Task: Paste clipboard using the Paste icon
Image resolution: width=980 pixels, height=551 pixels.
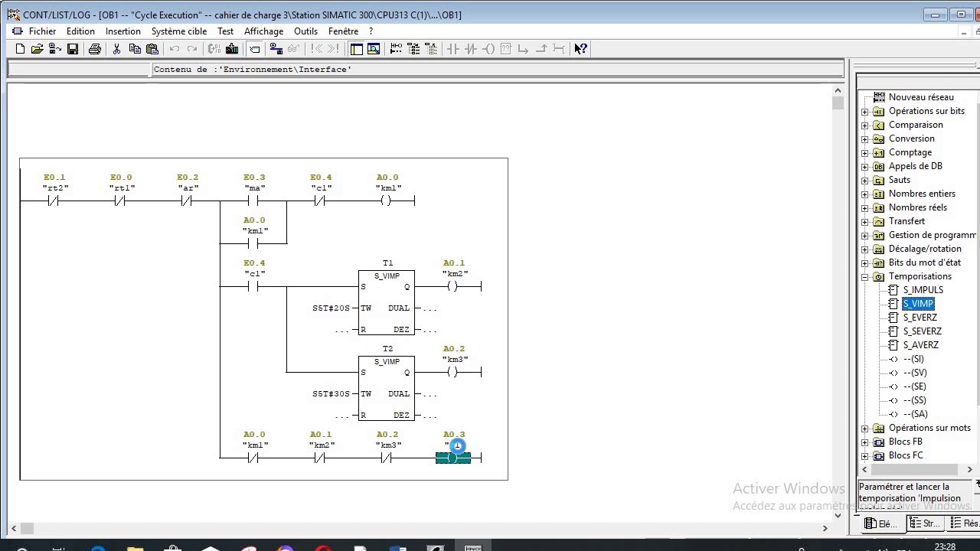Action: click(x=152, y=49)
